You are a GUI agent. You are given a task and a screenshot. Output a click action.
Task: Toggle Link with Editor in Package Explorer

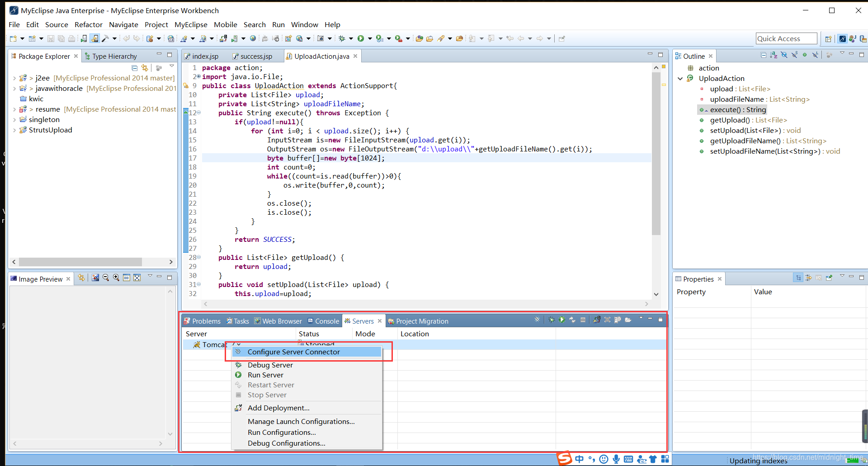145,68
